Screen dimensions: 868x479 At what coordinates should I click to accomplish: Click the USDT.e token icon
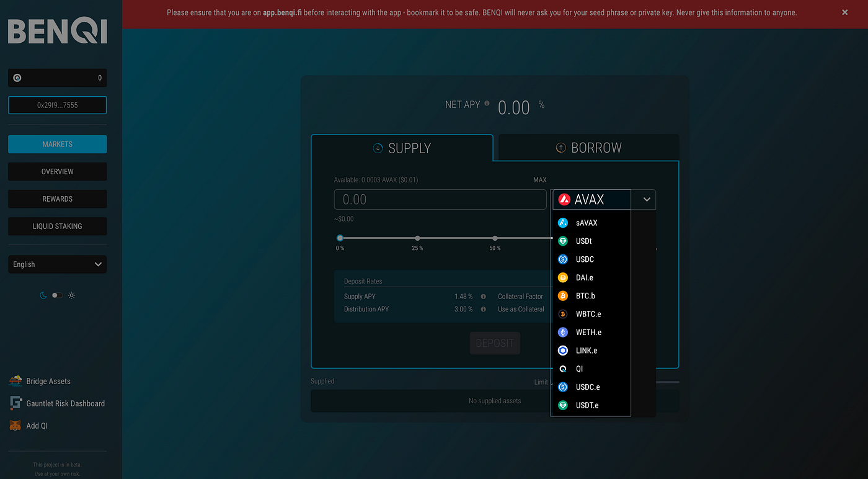563,405
